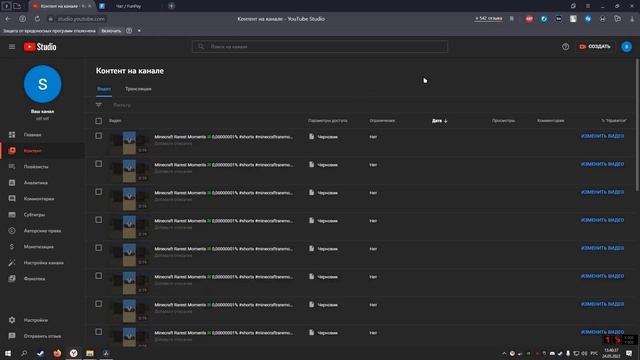640x360 pixels.
Task: Open the taskbar search magnifier
Action: click(x=24, y=353)
